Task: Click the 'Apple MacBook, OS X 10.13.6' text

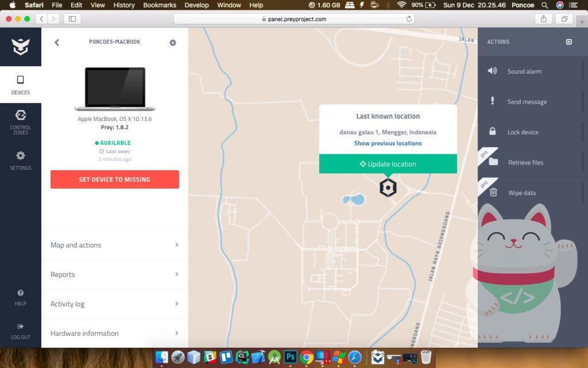Action: (x=115, y=119)
